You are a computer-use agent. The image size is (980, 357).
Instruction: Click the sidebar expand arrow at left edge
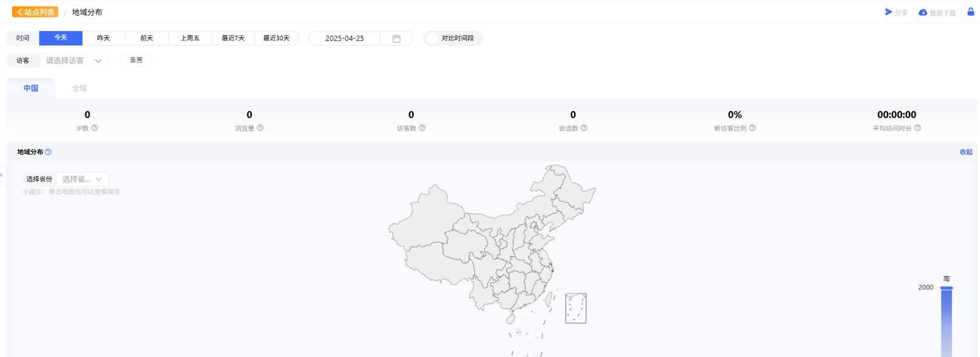coord(2,175)
